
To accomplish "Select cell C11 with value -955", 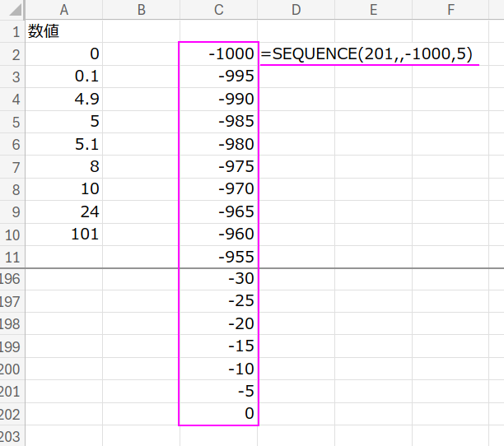I will [x=218, y=256].
